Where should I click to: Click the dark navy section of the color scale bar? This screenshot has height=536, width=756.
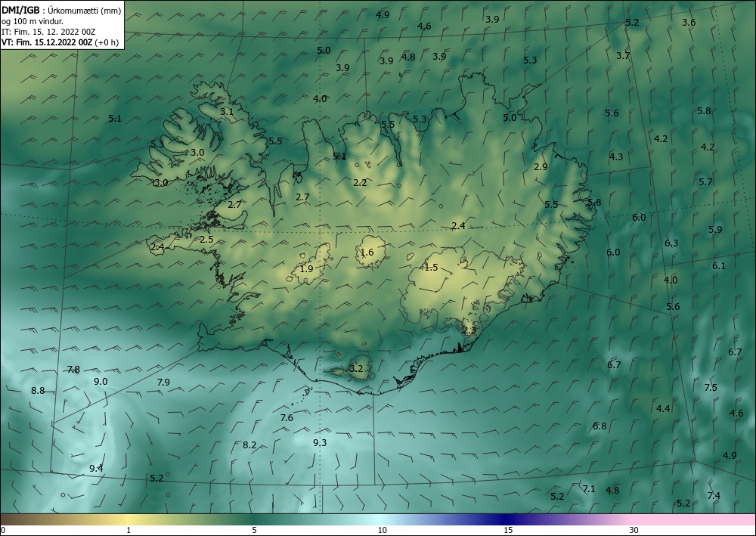click(503, 519)
